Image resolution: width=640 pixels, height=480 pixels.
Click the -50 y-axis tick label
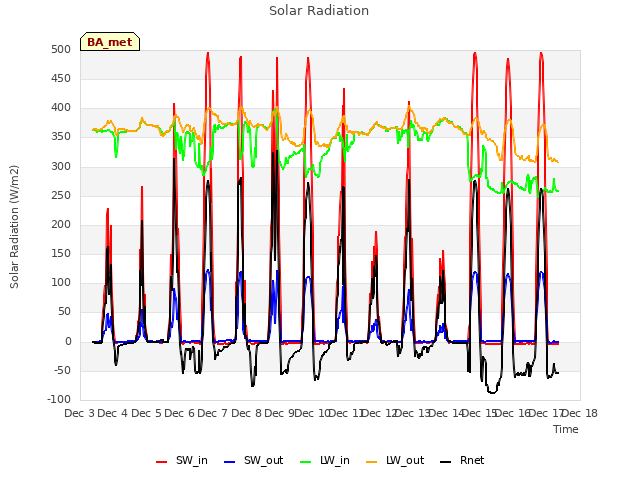click(62, 371)
